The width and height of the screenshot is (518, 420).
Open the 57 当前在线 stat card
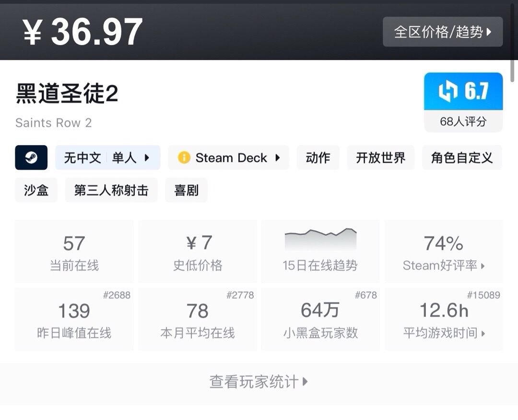tap(74, 251)
